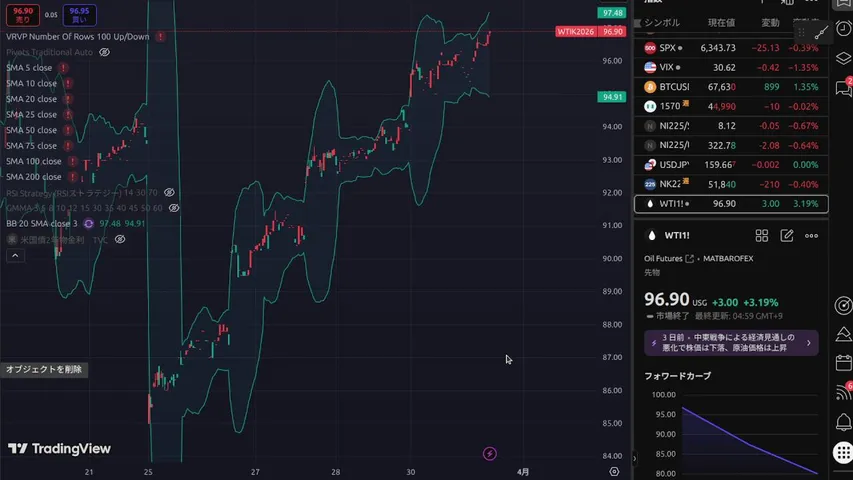
Task: Show the Pivots Traditional Auto indicator
Action: pos(104,52)
